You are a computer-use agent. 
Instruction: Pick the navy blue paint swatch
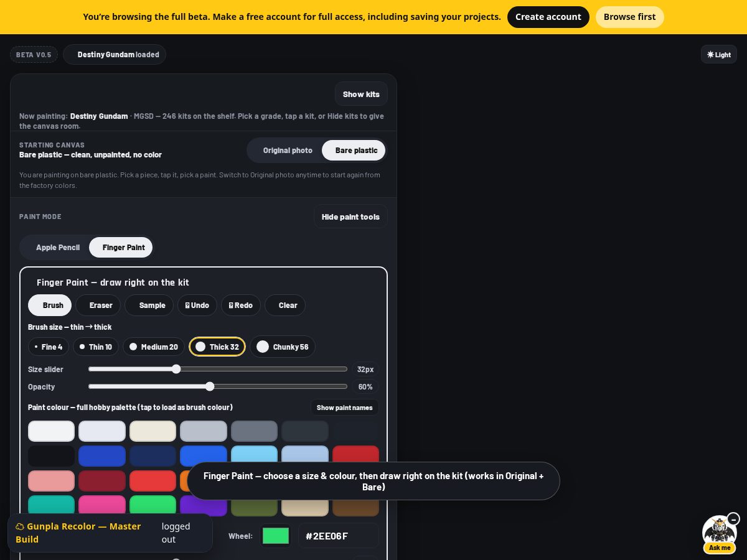(x=153, y=456)
